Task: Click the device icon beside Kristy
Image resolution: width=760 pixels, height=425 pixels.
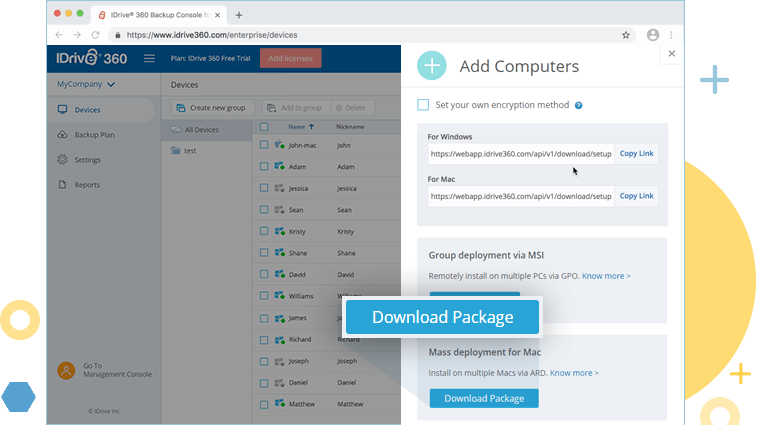Action: point(280,231)
